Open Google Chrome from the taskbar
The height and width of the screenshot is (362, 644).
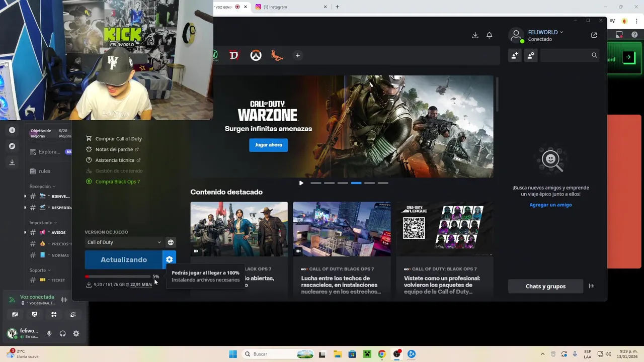pyautogui.click(x=382, y=354)
